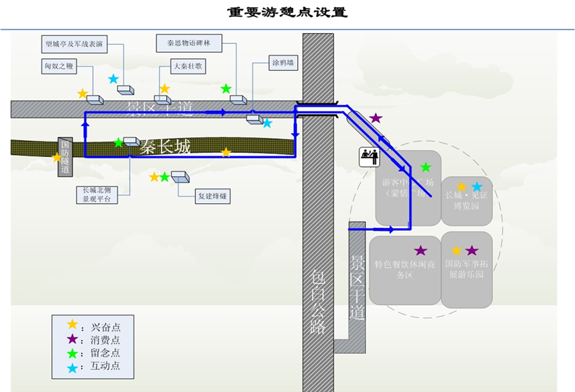Select the 大秦壮歌 label box

pos(187,66)
